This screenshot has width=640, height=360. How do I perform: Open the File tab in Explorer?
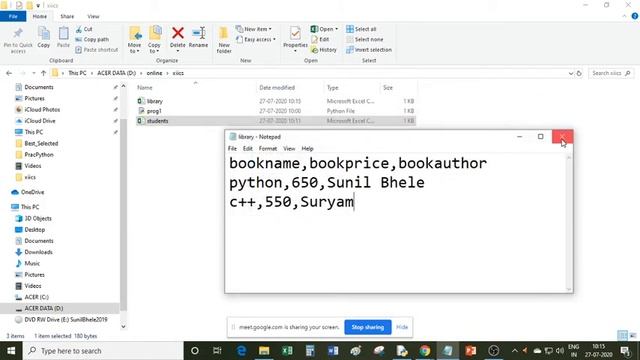[13, 16]
